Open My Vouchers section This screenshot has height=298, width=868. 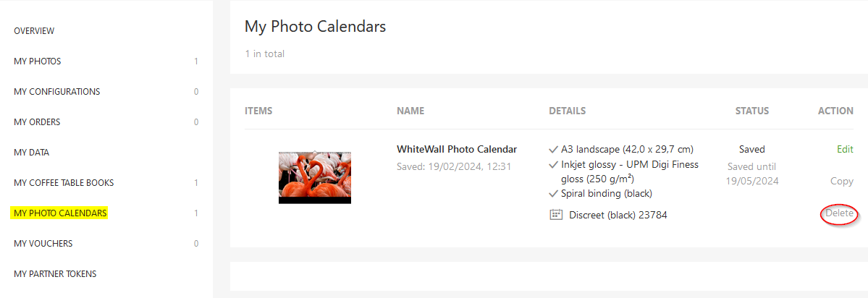point(43,244)
